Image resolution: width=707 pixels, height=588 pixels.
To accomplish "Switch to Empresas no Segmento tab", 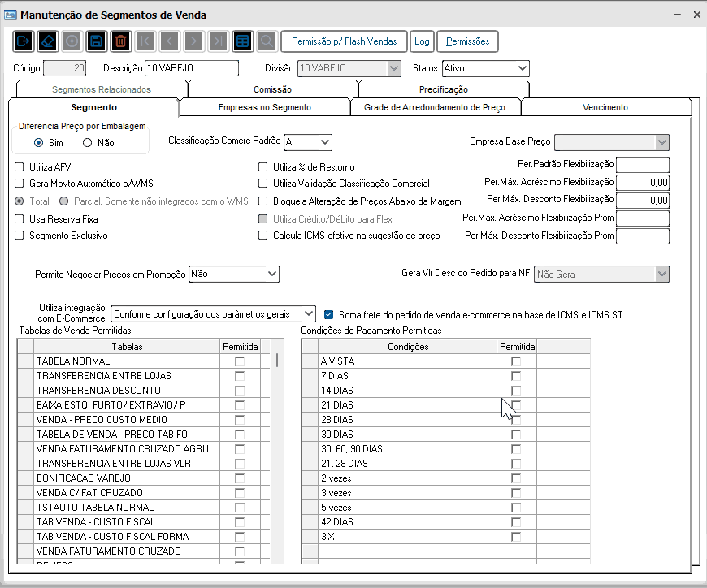I will 264,107.
